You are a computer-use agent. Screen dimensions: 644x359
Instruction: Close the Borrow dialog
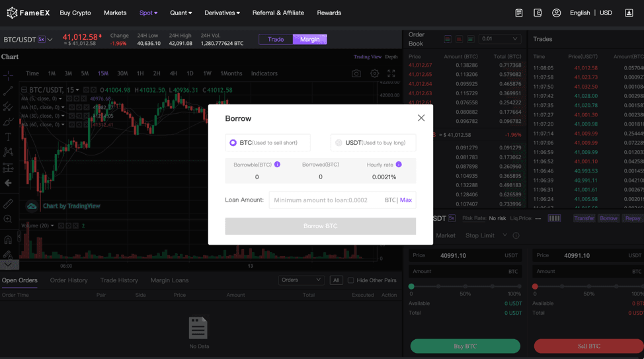[421, 118]
